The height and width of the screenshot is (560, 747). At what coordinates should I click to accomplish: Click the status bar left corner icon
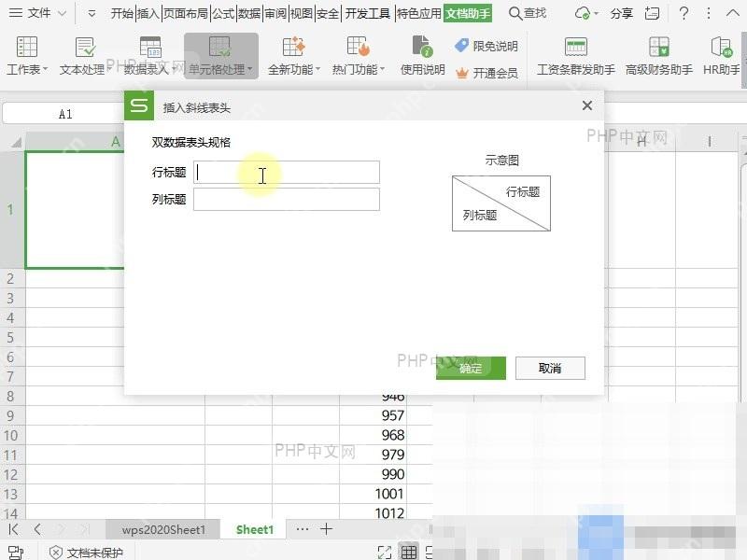coord(16,553)
